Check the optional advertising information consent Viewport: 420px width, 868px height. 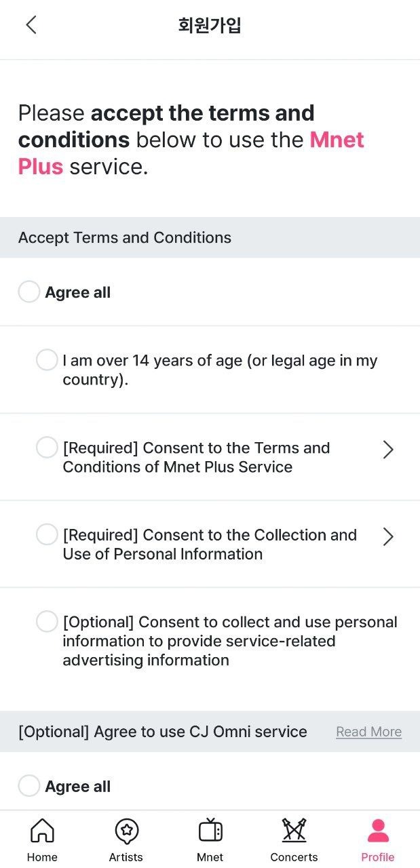47,621
